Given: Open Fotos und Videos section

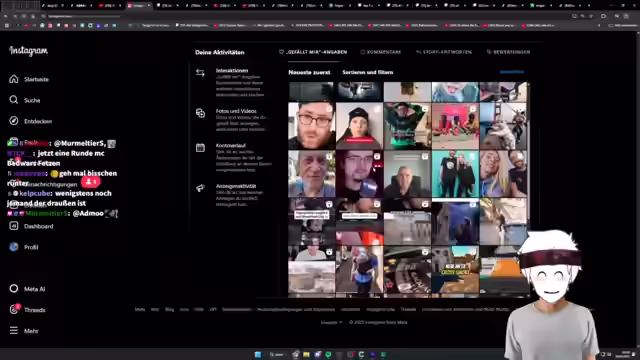Looking at the screenshot, I should 236,111.
